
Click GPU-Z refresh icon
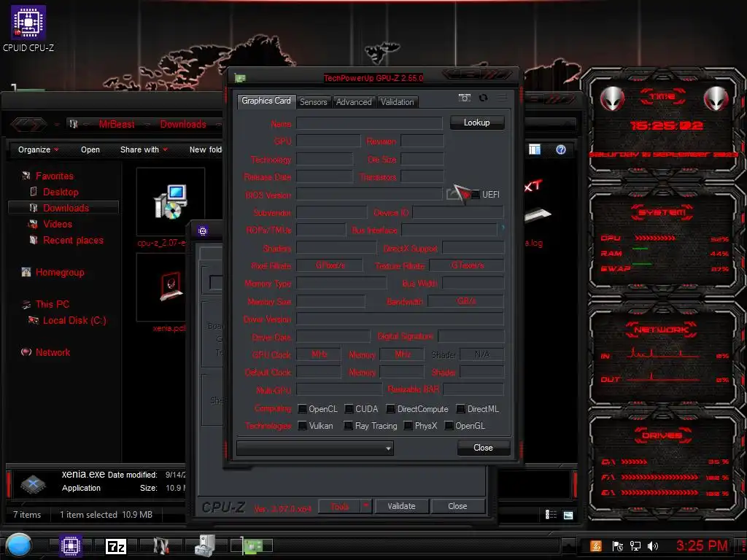coord(483,98)
